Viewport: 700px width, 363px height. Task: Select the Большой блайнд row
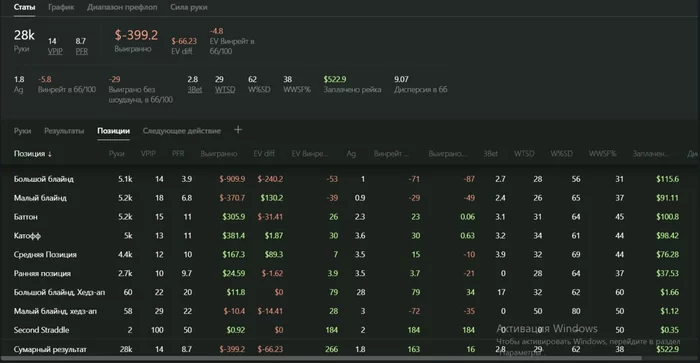350,179
